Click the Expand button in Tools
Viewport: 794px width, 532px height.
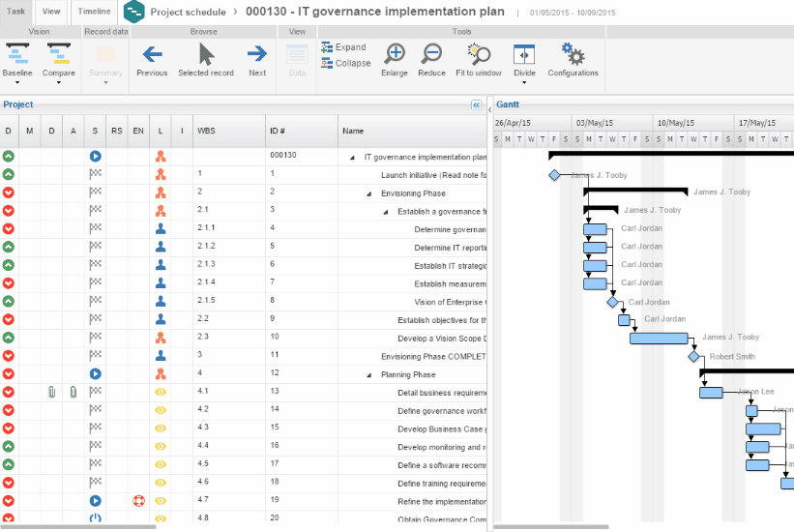[343, 47]
